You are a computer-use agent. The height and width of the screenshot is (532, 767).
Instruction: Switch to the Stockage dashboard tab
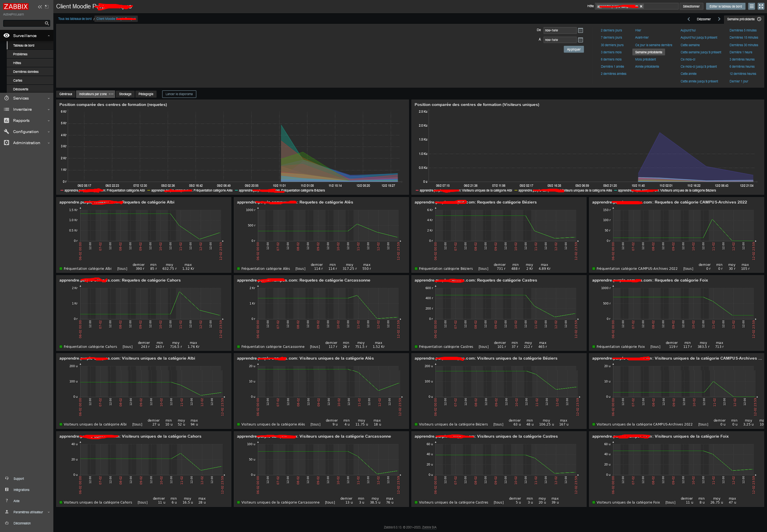tap(125, 94)
